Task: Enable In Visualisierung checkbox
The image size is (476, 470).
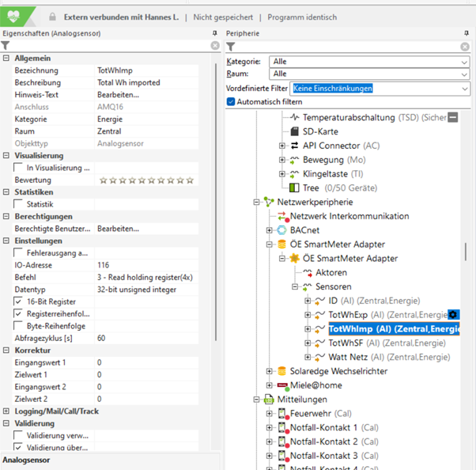Action: 18,168
